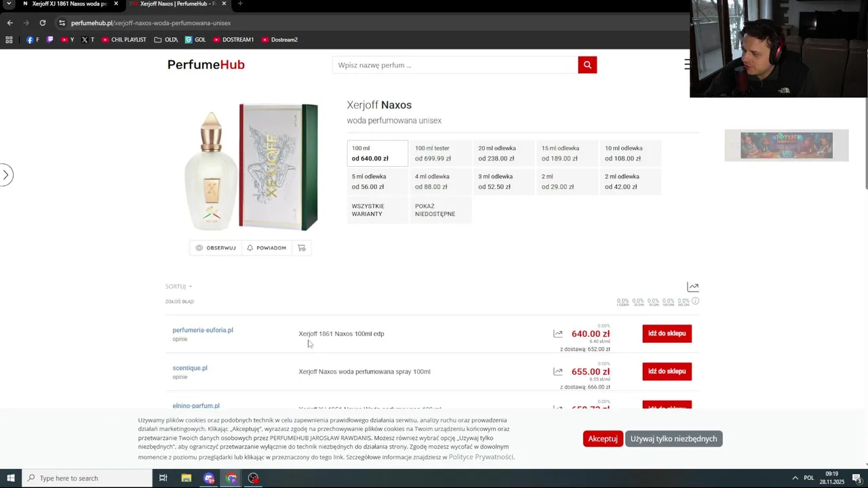Open the GOL bookmark

click(x=195, y=40)
